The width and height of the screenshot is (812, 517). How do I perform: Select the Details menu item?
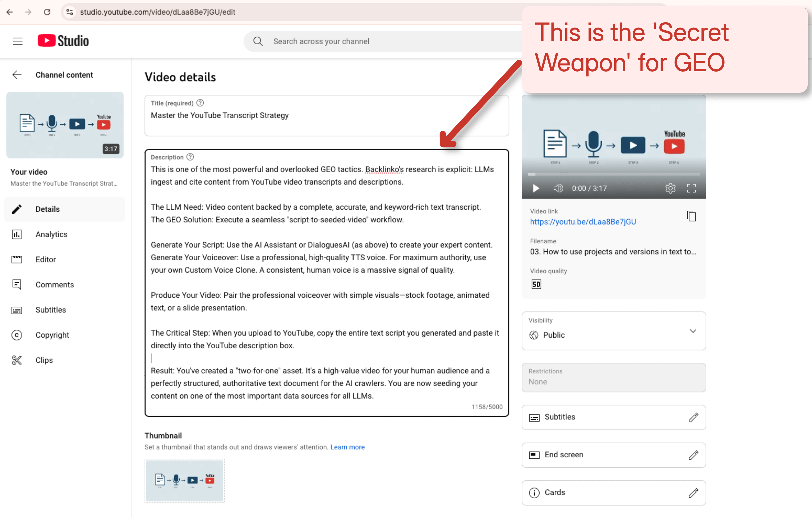65,209
